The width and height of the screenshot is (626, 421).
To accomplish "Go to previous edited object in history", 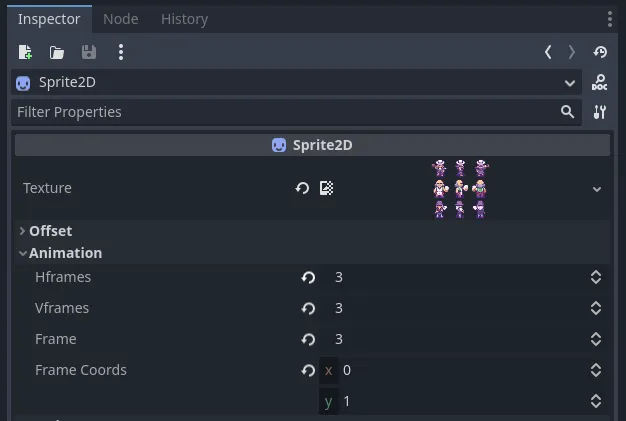I will 548,52.
